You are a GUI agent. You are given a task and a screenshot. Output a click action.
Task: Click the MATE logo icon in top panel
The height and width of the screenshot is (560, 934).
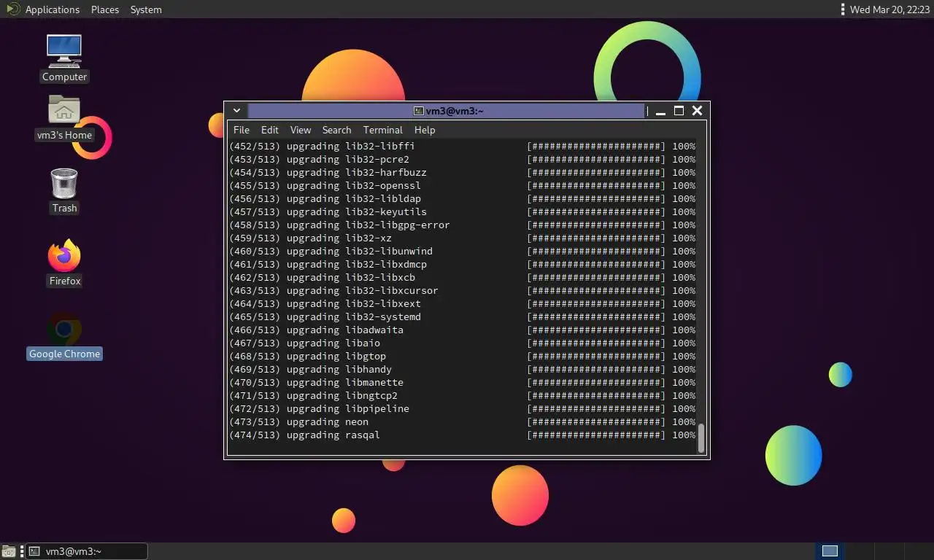(12, 9)
